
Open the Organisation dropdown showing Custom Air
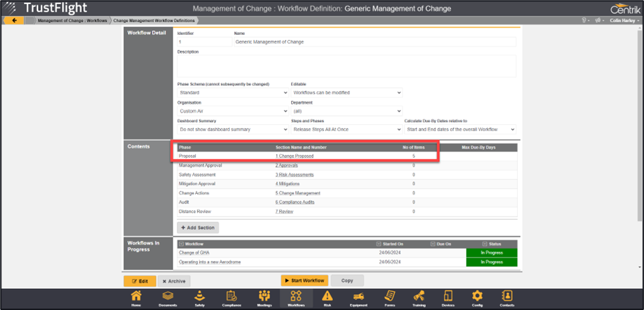pos(232,111)
